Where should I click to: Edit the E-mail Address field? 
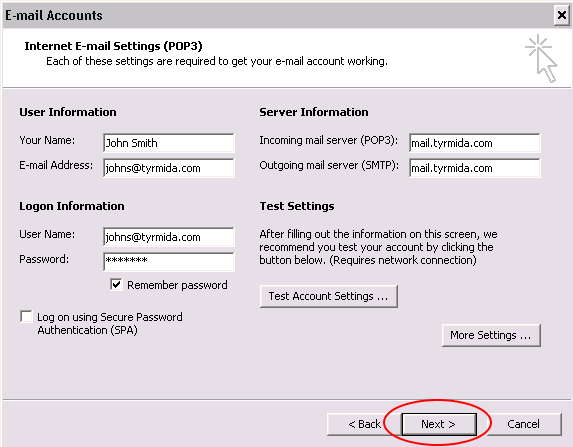[168, 168]
